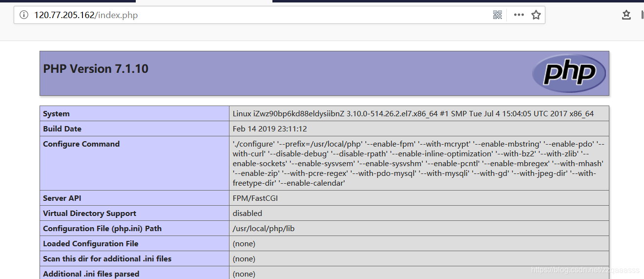Select the Server API label
Image resolution: width=644 pixels, height=279 pixels.
(x=62, y=198)
